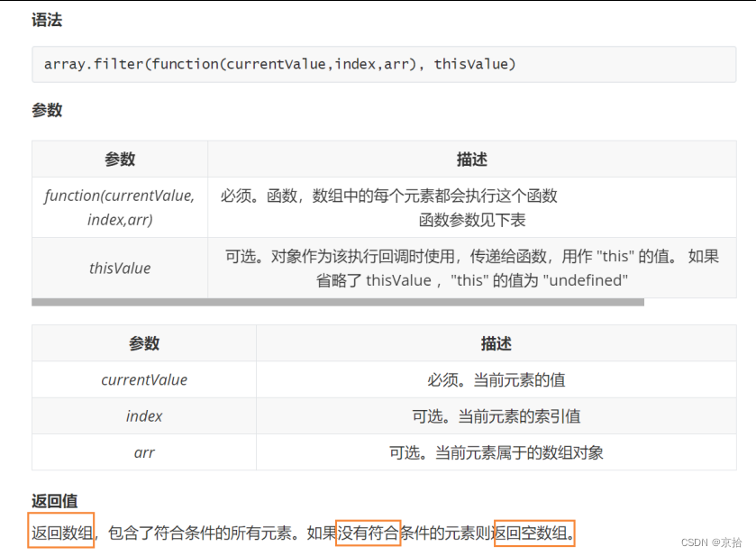The image size is (756, 556).
Task: Click the 'currentValue' cell in the second table
Action: point(144,379)
